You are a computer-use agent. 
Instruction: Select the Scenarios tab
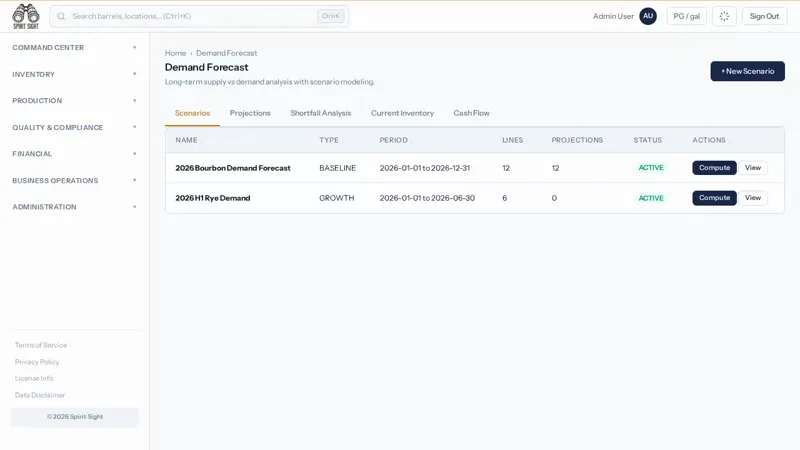point(192,113)
